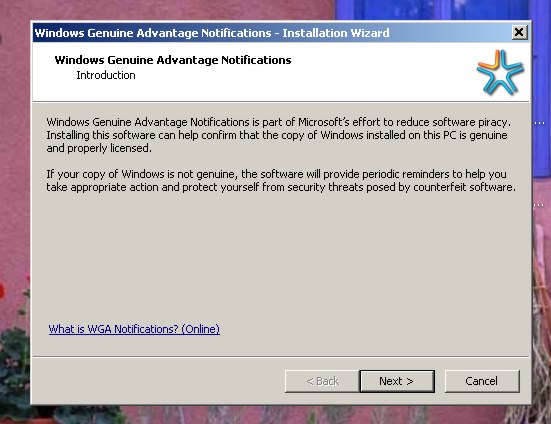Cancel the installation wizard
Viewport: 551px width, 424px height.
pyautogui.click(x=482, y=381)
